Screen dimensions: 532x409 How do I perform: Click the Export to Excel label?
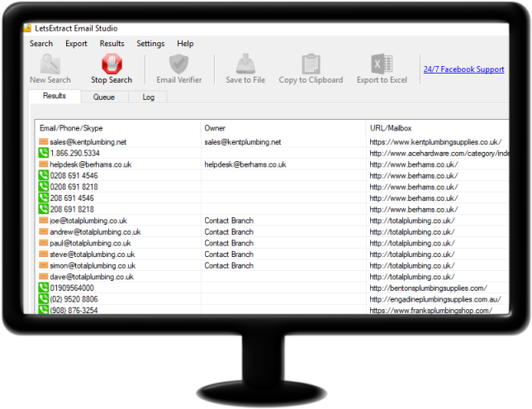click(x=382, y=80)
